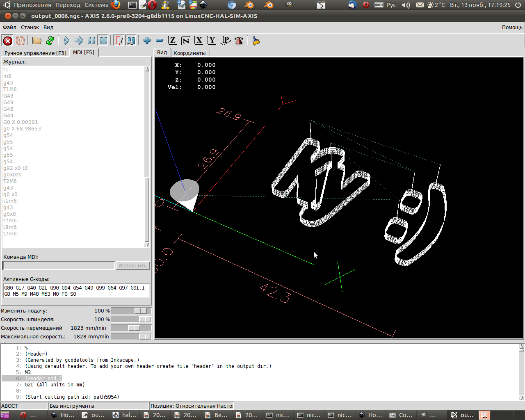Zoom in the preview with plus icon
Screen dimensions: 525x420
click(x=147, y=41)
